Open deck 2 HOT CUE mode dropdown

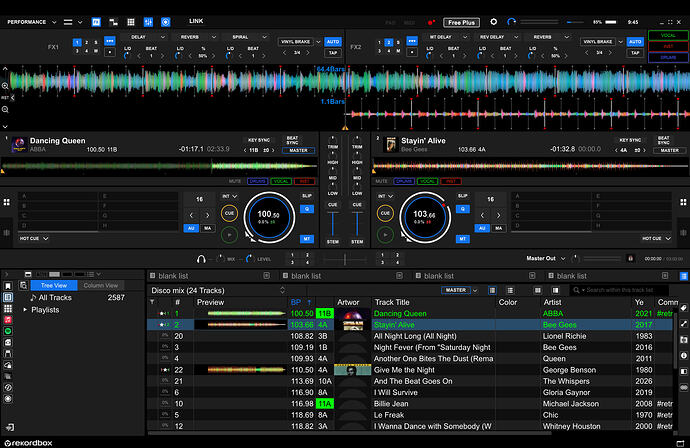[x=657, y=239]
